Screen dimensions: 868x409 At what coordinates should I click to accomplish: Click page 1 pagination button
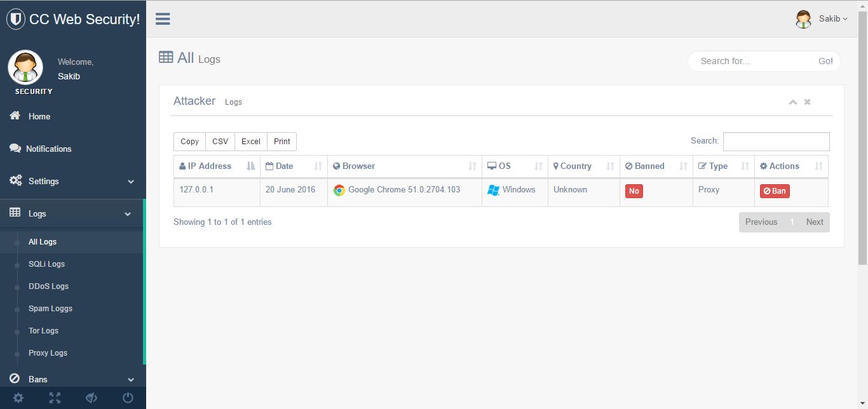pyautogui.click(x=792, y=222)
